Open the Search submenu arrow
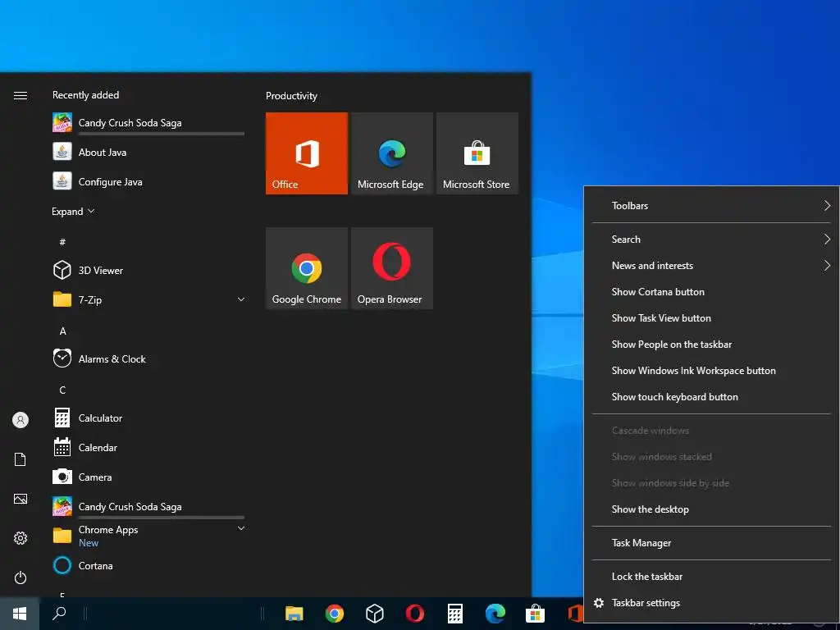The image size is (840, 630). tap(827, 239)
